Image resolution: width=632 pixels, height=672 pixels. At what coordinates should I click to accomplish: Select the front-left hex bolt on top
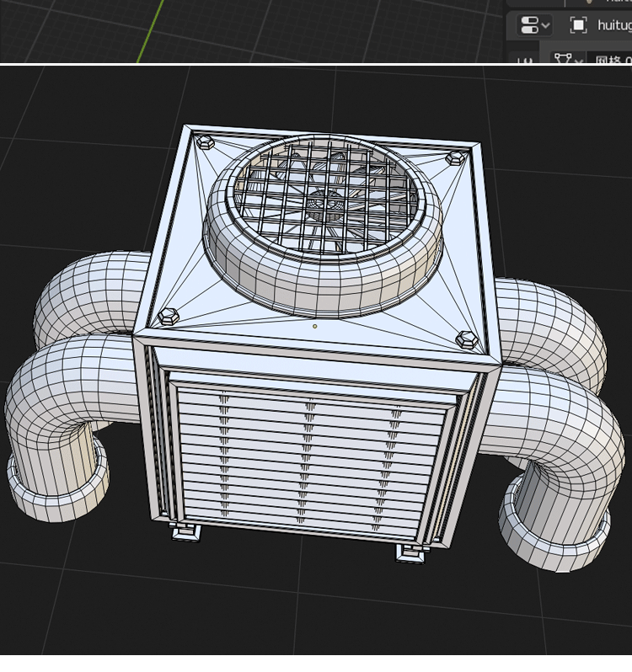click(x=168, y=317)
